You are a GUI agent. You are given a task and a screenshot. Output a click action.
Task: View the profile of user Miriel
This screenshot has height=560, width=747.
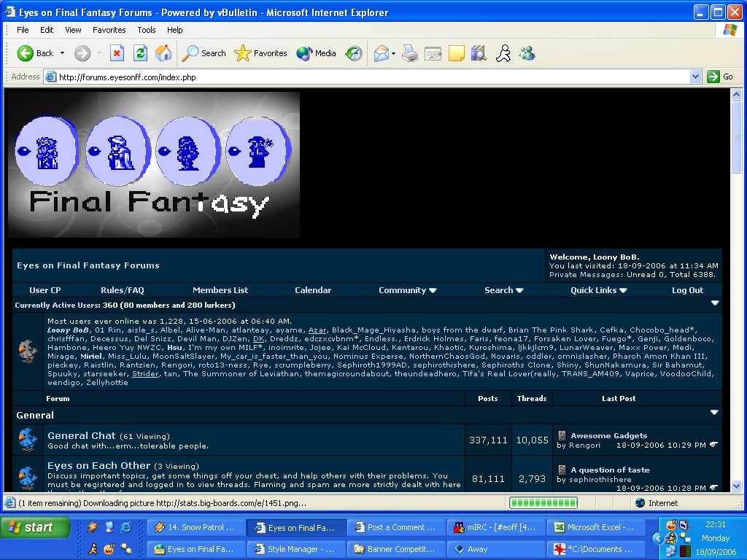pos(91,356)
